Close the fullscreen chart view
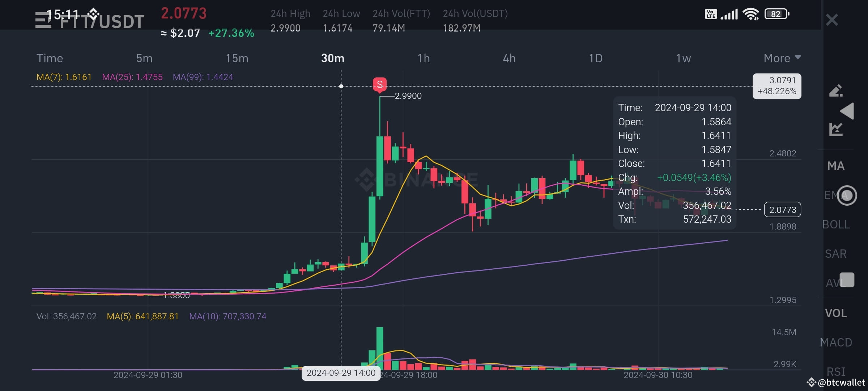 click(832, 20)
